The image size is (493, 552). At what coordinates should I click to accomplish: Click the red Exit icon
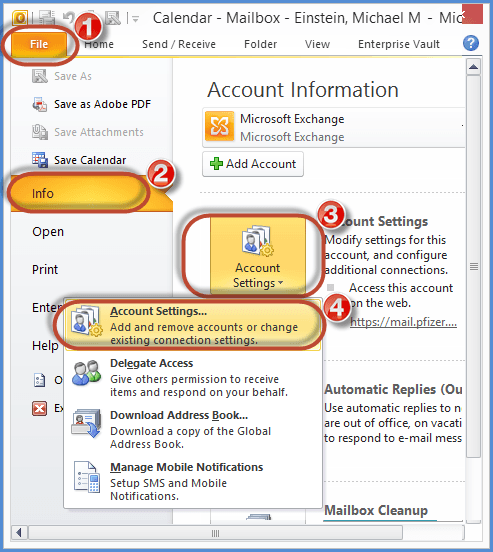[x=39, y=409]
